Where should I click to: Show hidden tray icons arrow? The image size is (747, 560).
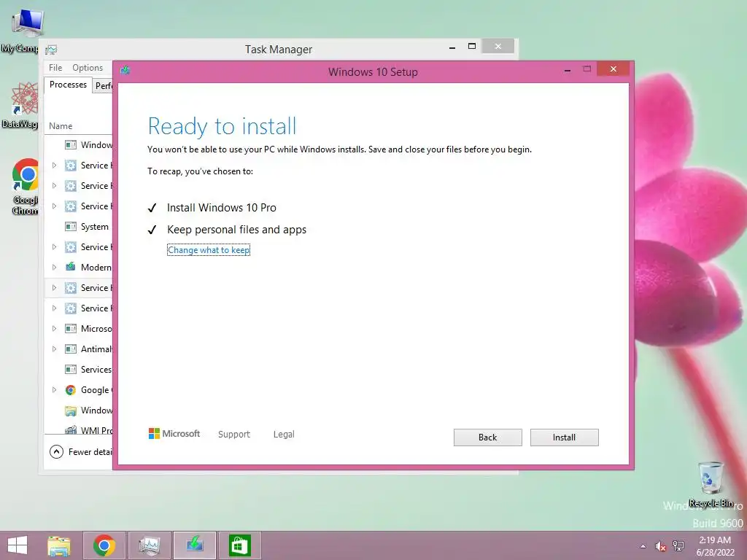(x=643, y=546)
